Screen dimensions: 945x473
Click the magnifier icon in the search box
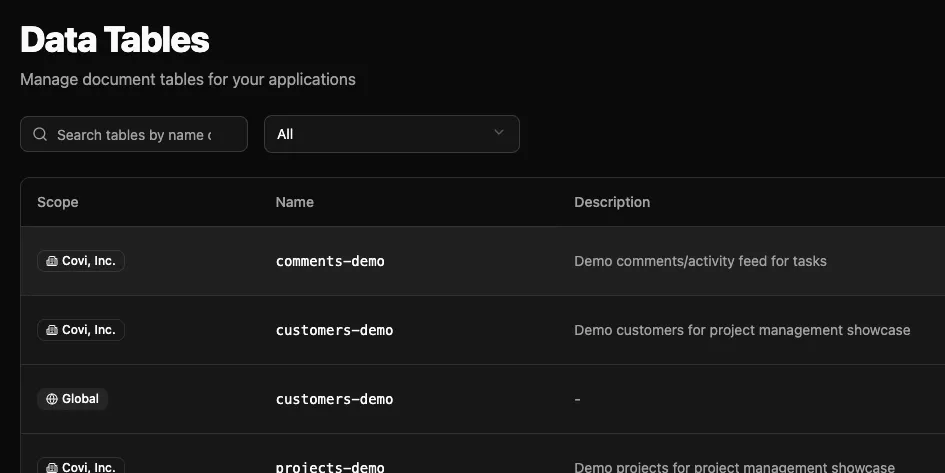point(40,135)
